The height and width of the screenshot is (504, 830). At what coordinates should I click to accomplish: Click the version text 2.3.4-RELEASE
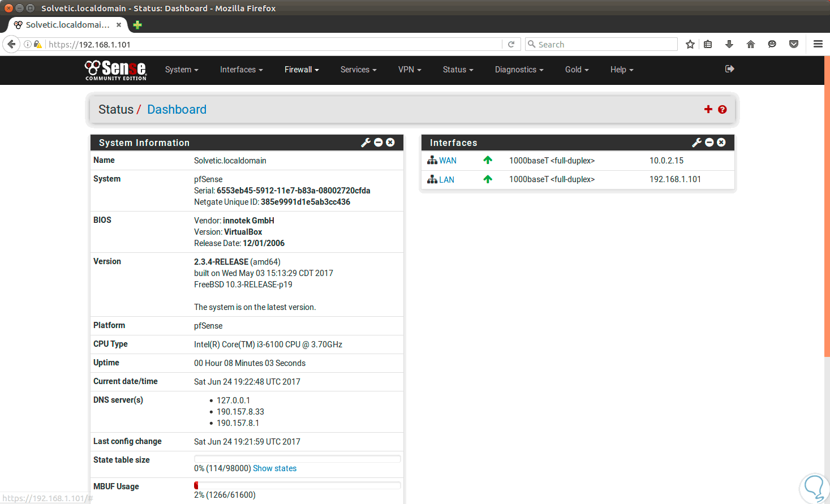click(x=221, y=262)
